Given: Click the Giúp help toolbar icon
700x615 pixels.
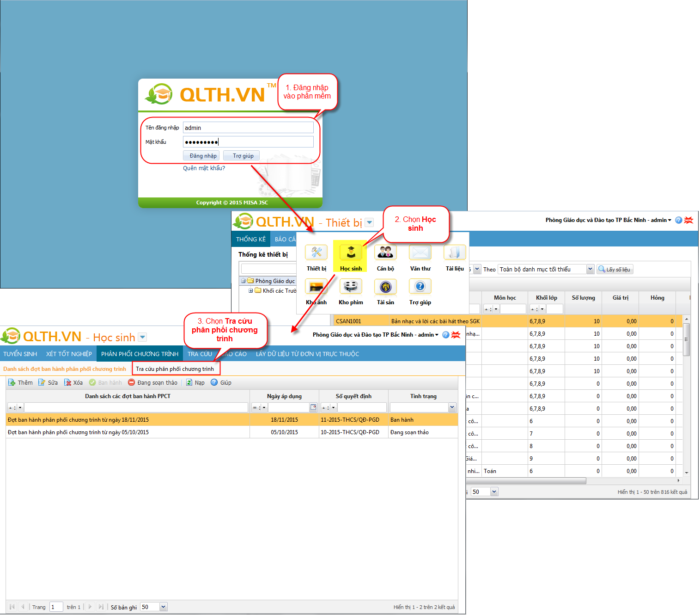Looking at the screenshot, I should point(214,382).
